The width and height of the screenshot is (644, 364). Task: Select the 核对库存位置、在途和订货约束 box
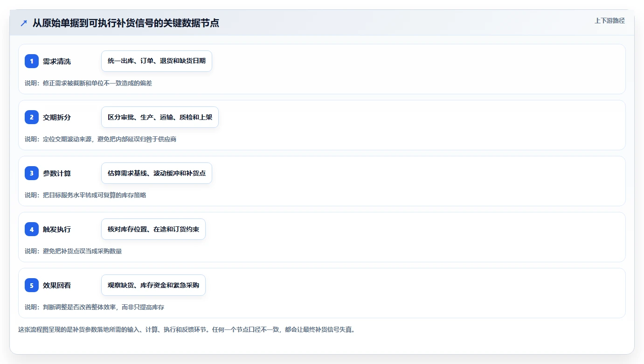pyautogui.click(x=153, y=229)
